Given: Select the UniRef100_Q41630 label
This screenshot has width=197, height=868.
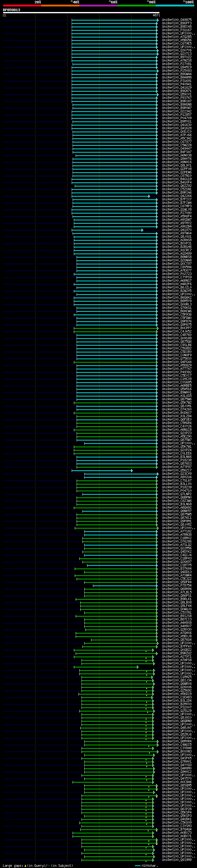Looking at the screenshot, I should click(177, 125).
